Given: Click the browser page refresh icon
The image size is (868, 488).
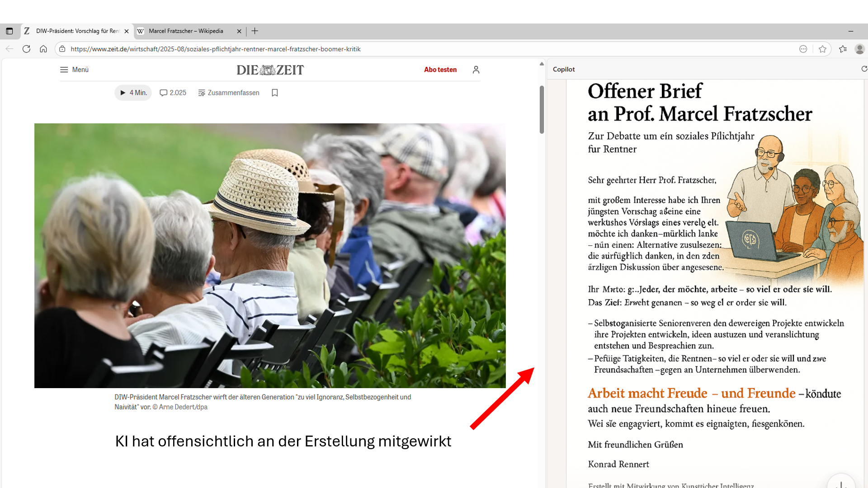Looking at the screenshot, I should pyautogui.click(x=26, y=49).
